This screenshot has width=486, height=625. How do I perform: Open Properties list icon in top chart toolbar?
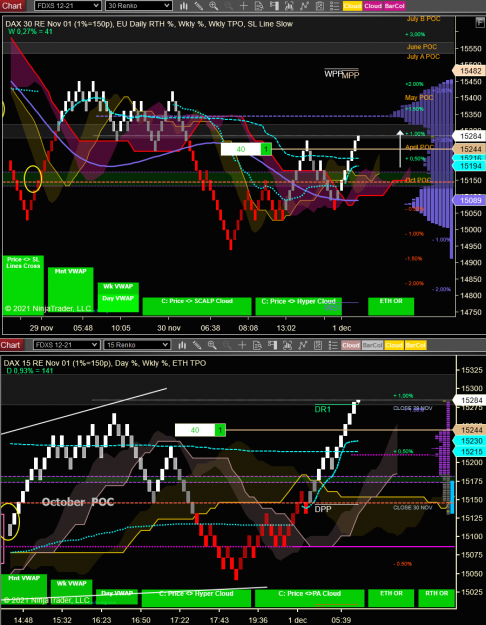334,6
